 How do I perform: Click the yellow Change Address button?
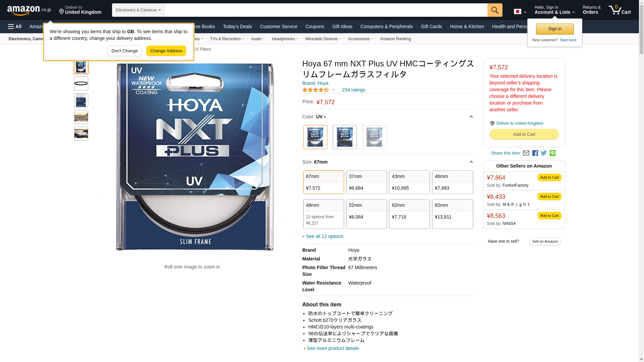tap(166, 51)
